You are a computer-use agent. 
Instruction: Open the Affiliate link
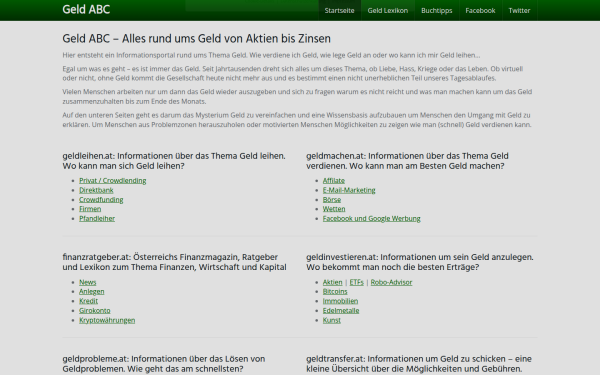(x=334, y=180)
